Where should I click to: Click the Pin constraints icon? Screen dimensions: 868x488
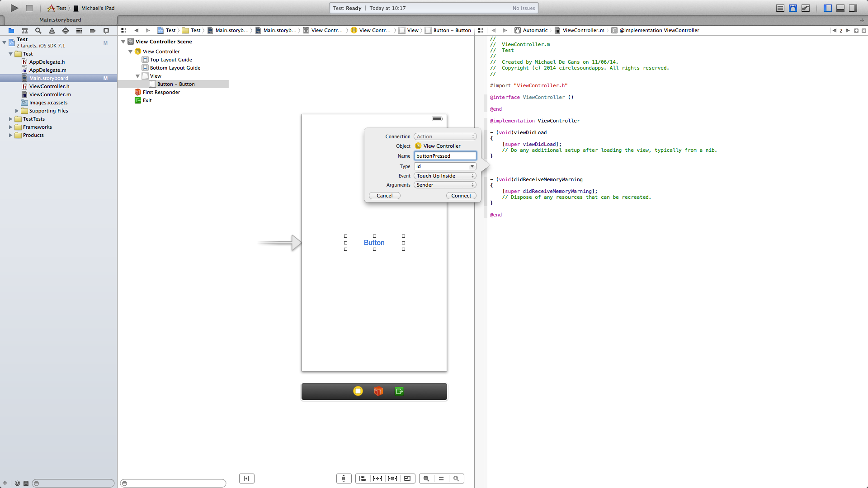pyautogui.click(x=377, y=479)
